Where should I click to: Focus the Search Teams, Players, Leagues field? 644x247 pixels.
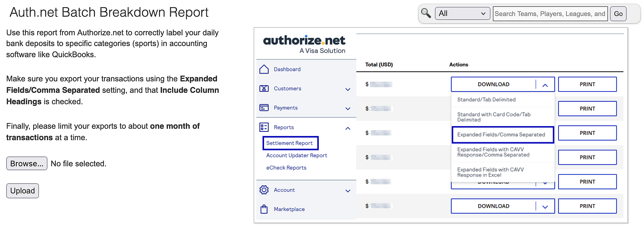coord(550,14)
